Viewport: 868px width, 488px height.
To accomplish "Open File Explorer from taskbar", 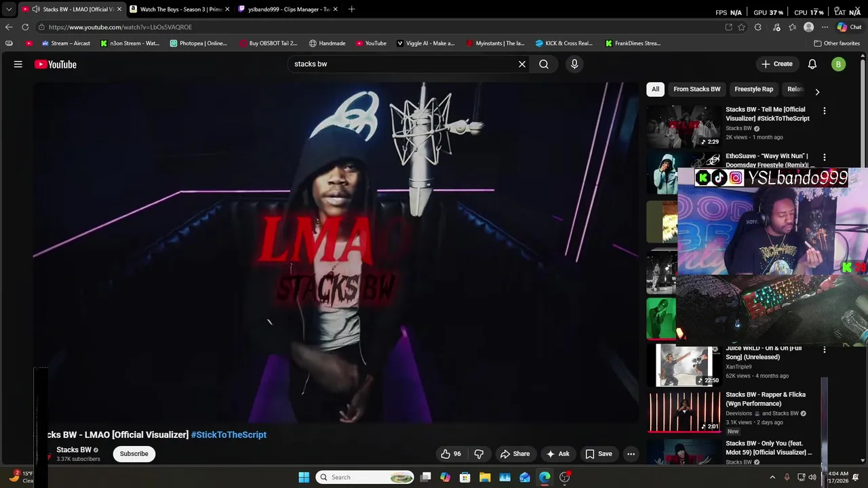I will click(485, 477).
